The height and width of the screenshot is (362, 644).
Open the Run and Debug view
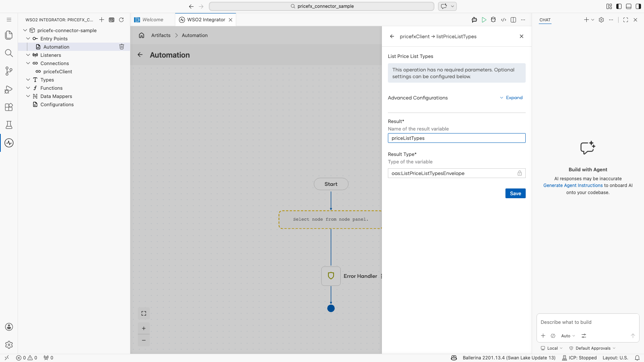click(9, 89)
